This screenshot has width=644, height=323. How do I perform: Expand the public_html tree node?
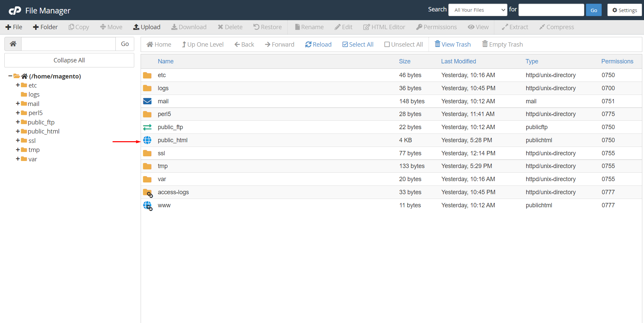point(18,131)
